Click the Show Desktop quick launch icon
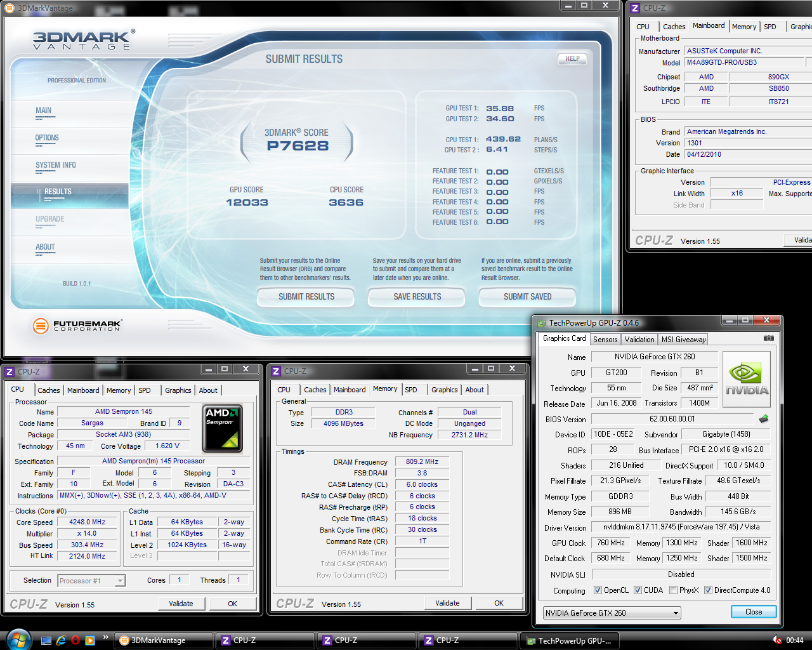The width and height of the screenshot is (812, 650). pos(46,640)
